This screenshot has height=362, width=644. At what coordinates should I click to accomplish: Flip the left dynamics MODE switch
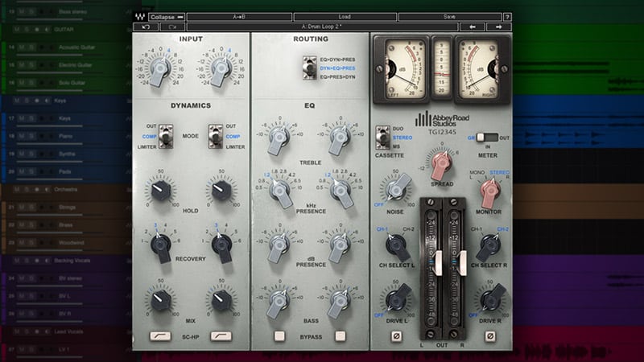[167, 137]
